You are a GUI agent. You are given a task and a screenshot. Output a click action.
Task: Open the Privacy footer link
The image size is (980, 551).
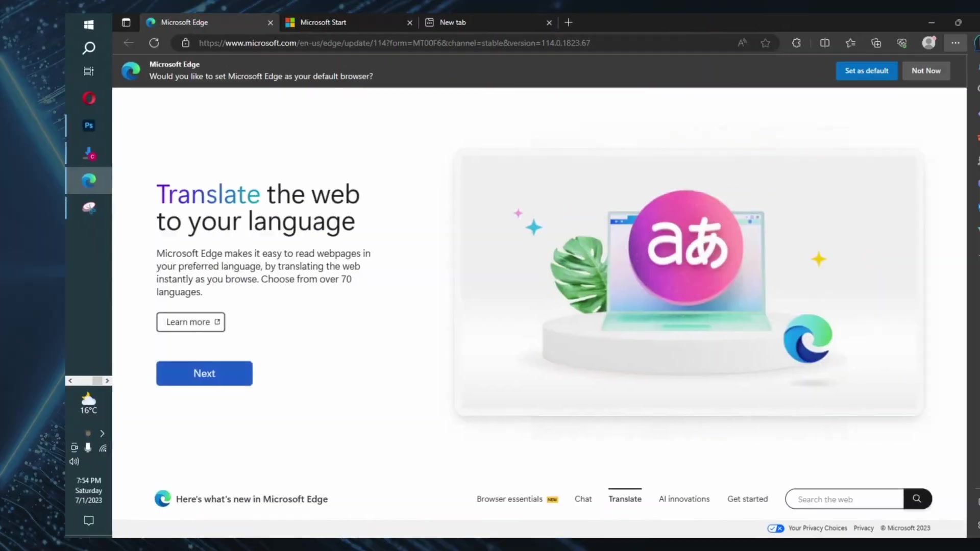click(x=864, y=528)
